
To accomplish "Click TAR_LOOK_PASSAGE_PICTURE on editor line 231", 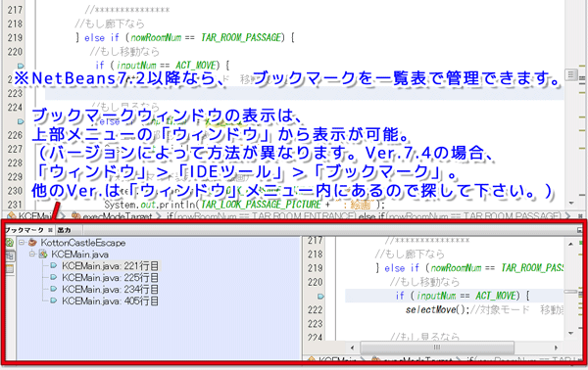I will coord(261,205).
